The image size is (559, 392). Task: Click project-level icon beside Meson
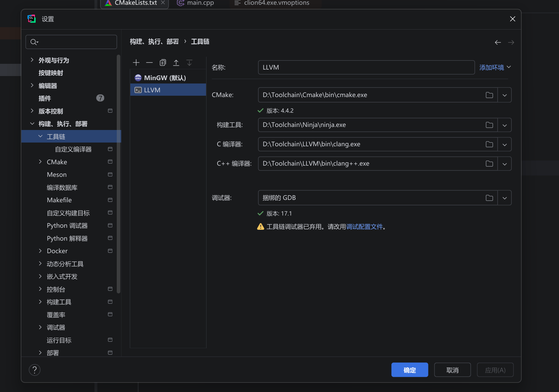click(x=110, y=174)
